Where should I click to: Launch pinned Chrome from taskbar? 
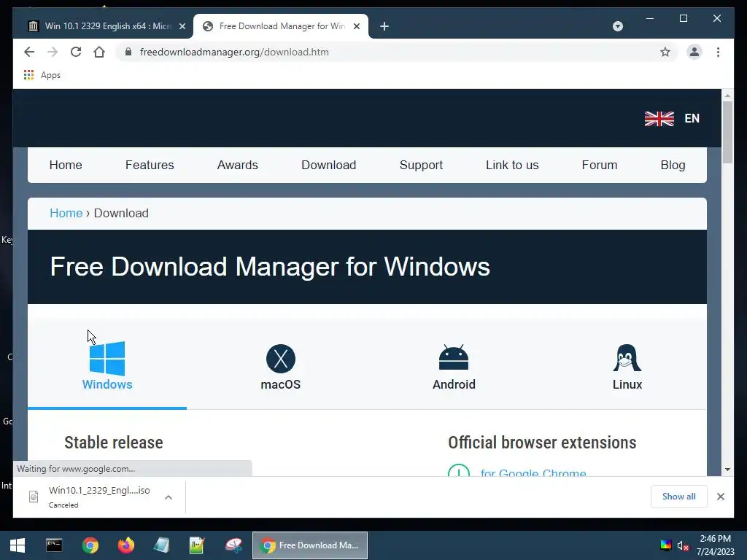click(x=90, y=545)
